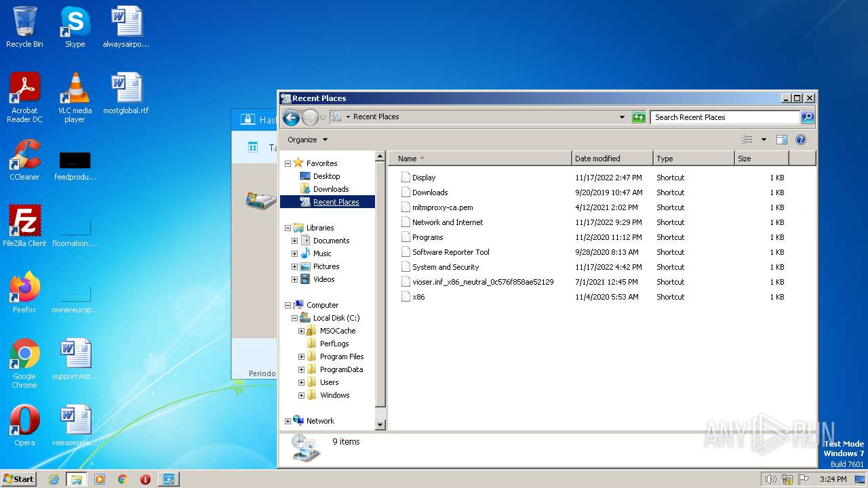Select the x86 shortcut row
The width and height of the screenshot is (868, 488).
coord(592,297)
